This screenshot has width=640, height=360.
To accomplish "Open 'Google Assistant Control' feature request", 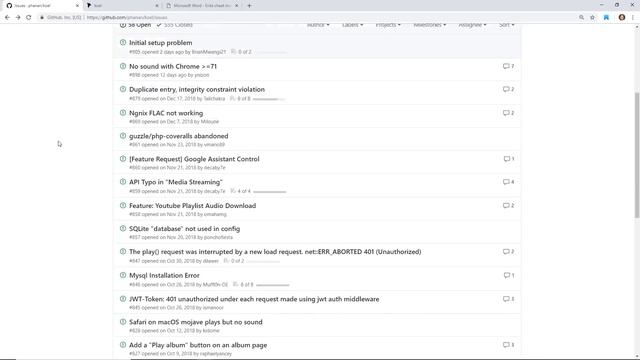I will (194, 159).
